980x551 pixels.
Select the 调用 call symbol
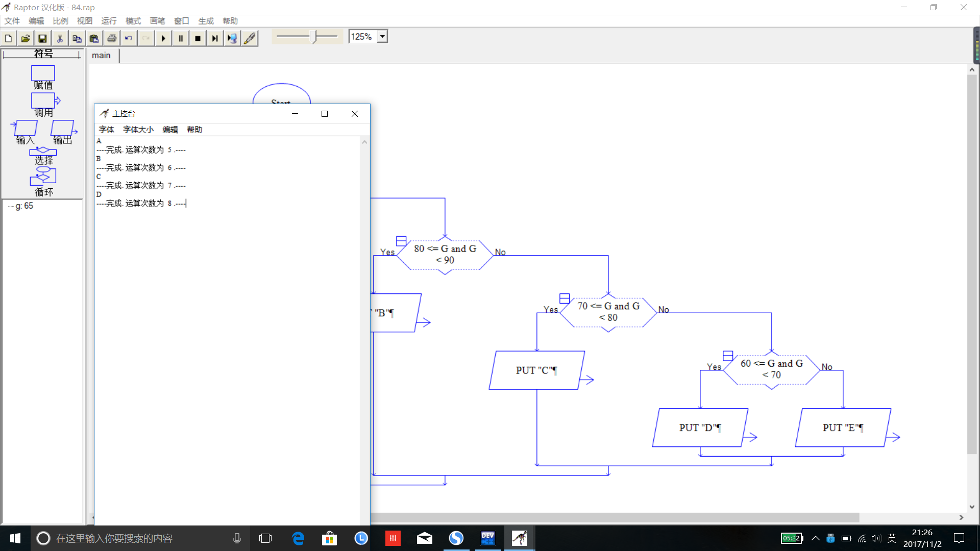click(44, 101)
